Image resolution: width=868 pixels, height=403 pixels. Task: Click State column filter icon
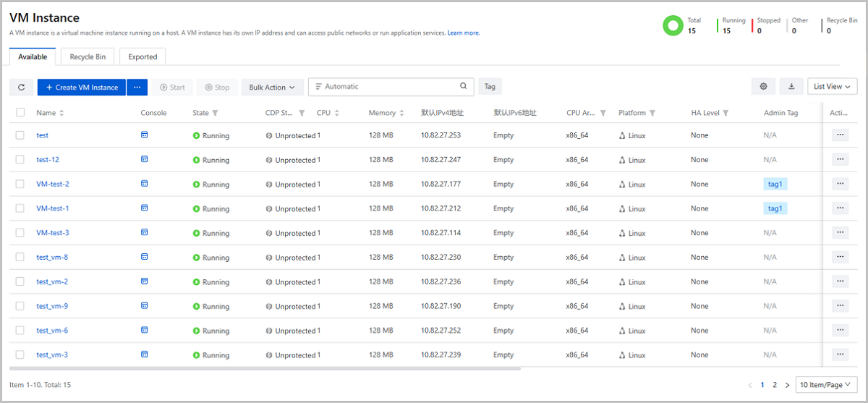[x=216, y=114]
